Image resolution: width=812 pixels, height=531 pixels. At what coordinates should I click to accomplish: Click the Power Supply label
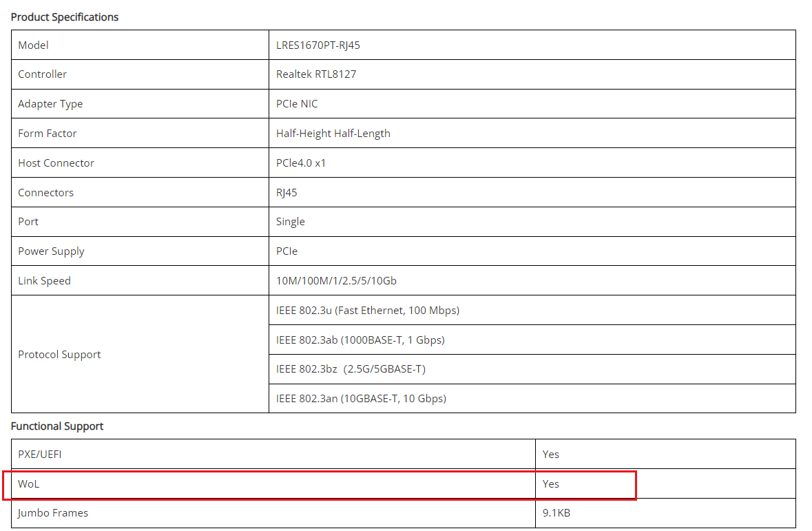(x=51, y=251)
